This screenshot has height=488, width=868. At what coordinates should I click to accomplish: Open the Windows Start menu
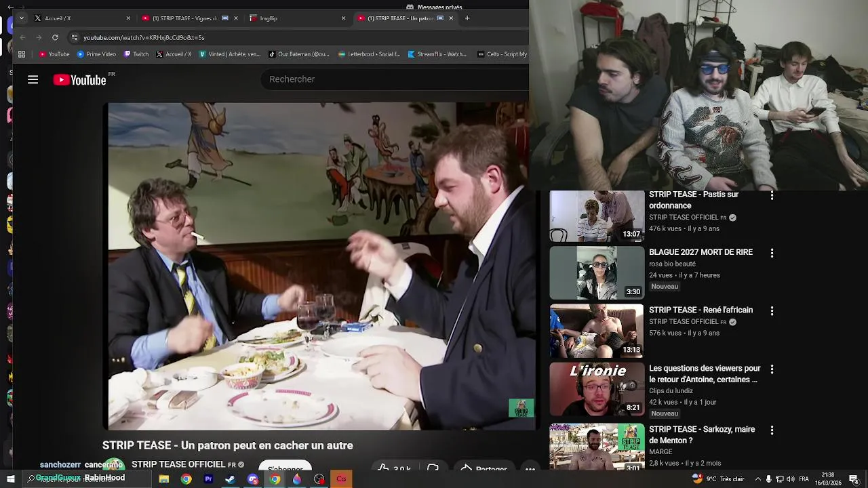point(11,479)
